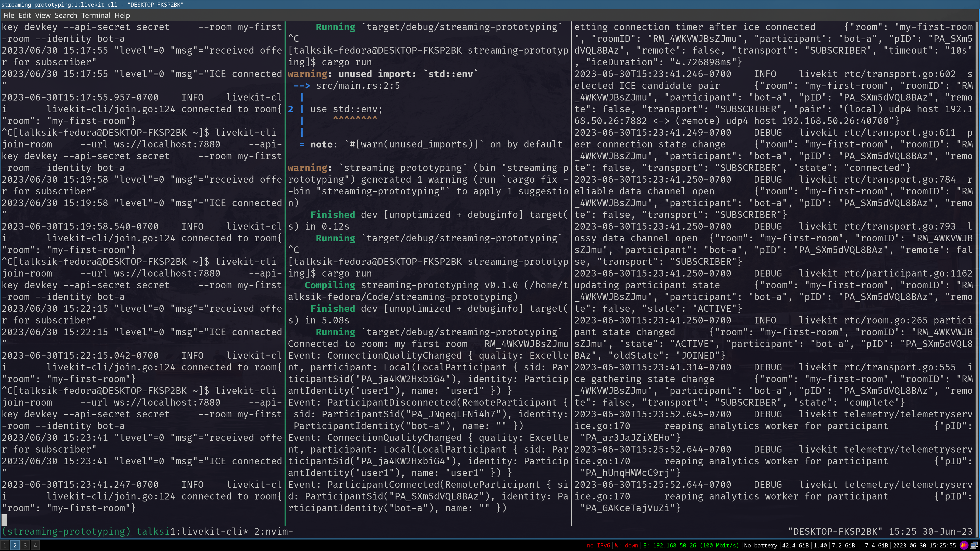Select tmux window 1:livekit-cli
Viewport: 980px width, 551px height.
pyautogui.click(x=209, y=531)
